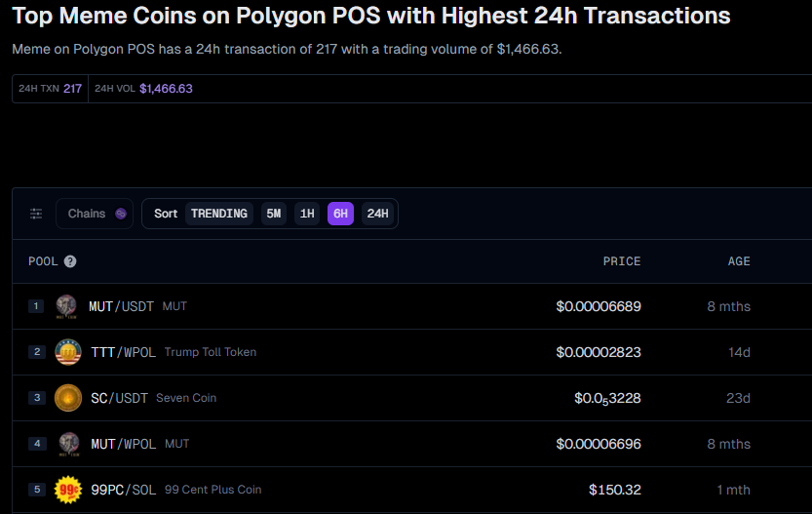The height and width of the screenshot is (514, 812).
Task: Click the price $0.00006696
Action: click(599, 444)
